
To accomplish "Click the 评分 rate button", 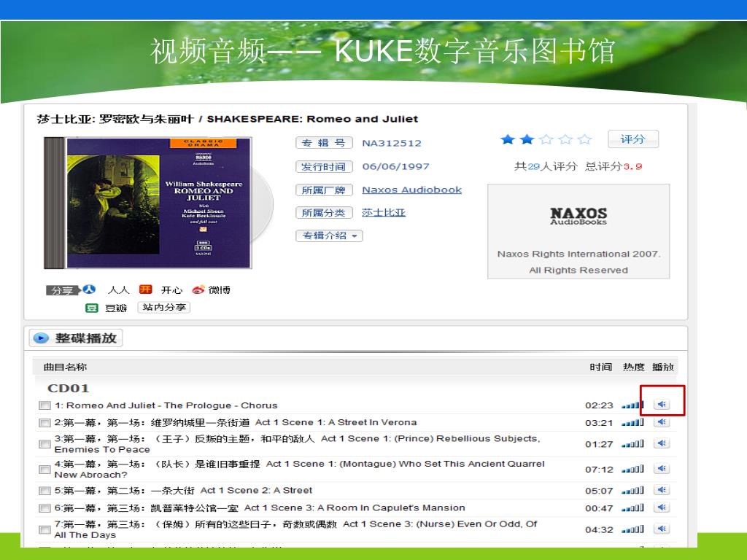I will pos(633,139).
